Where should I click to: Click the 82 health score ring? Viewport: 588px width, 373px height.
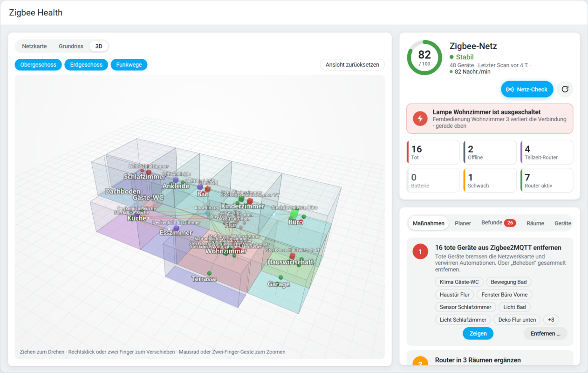click(x=424, y=57)
